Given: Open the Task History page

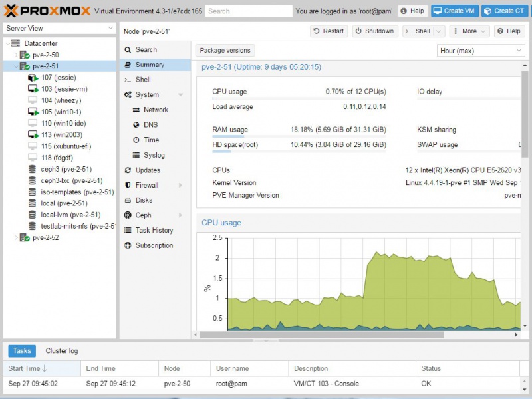Looking at the screenshot, I should [154, 230].
